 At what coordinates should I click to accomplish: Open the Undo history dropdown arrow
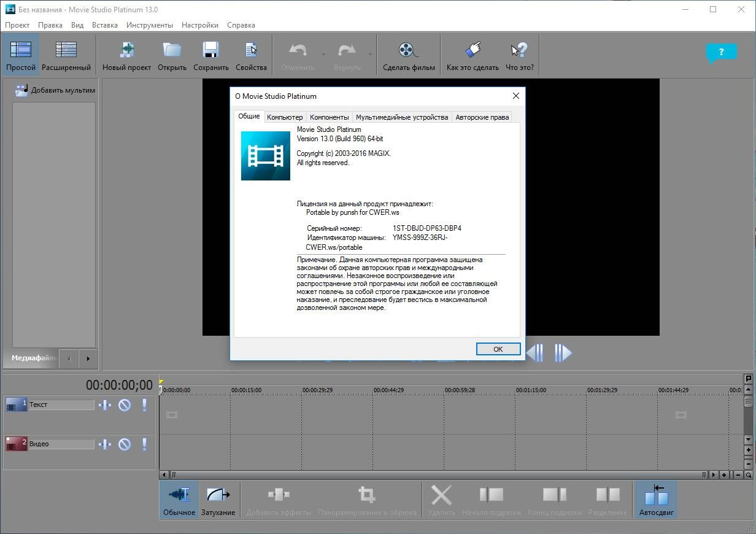[x=323, y=54]
